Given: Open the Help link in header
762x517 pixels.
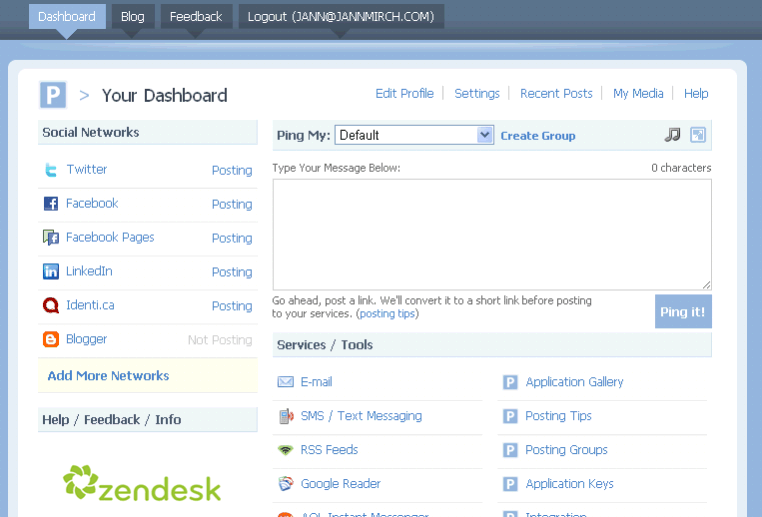Looking at the screenshot, I should 696,93.
